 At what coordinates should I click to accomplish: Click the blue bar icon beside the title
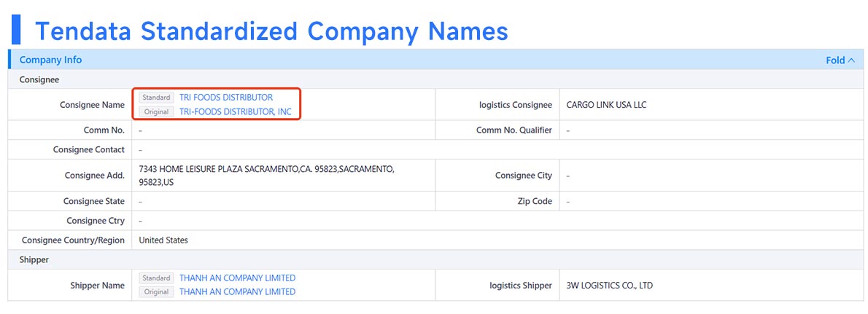16,30
